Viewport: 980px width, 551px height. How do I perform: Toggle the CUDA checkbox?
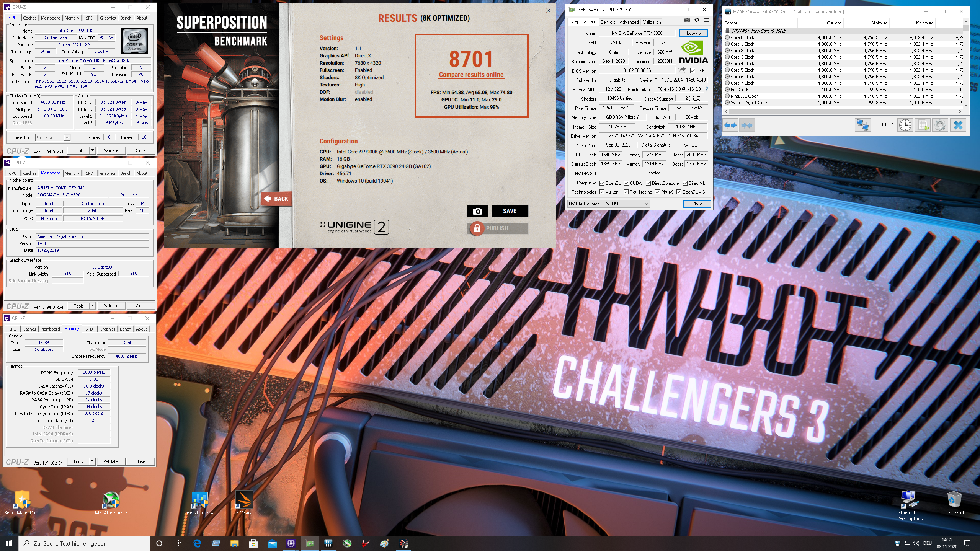pyautogui.click(x=626, y=183)
